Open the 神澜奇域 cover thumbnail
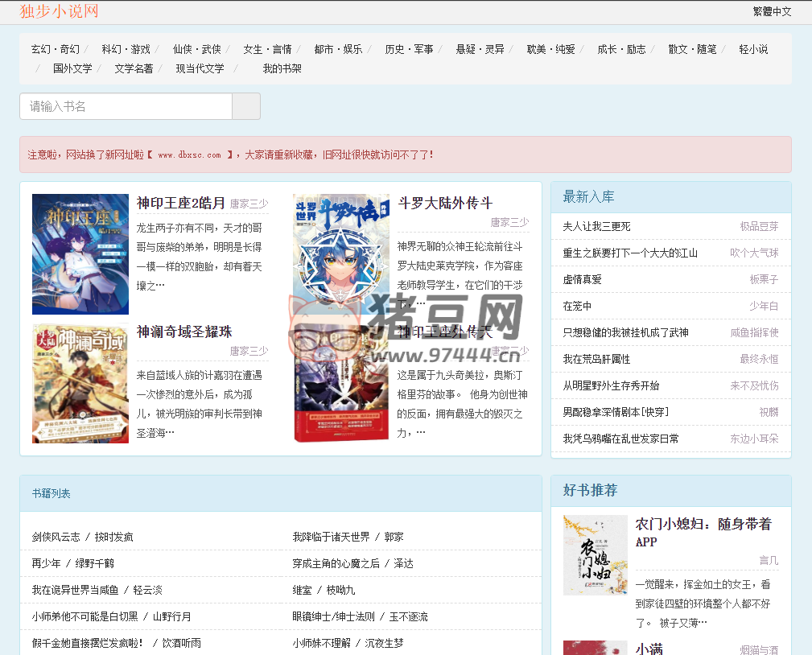Viewport: 812px width, 655px height. click(80, 383)
